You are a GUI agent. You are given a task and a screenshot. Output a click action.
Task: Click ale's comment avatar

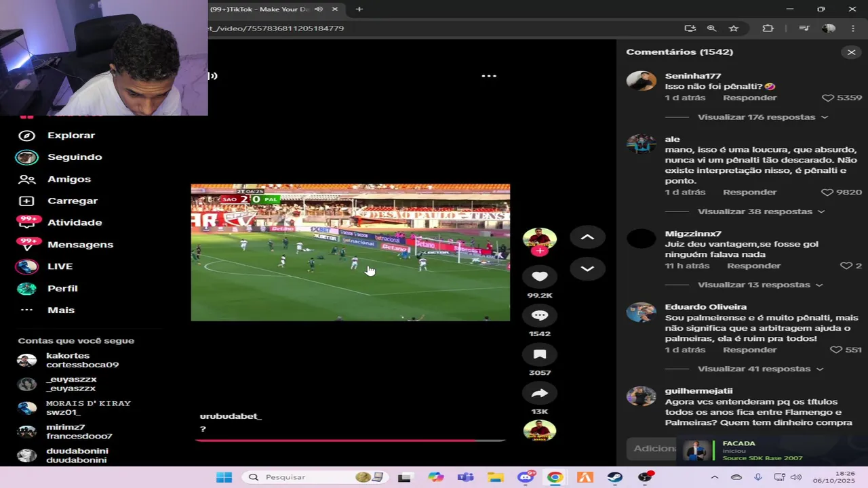point(641,144)
